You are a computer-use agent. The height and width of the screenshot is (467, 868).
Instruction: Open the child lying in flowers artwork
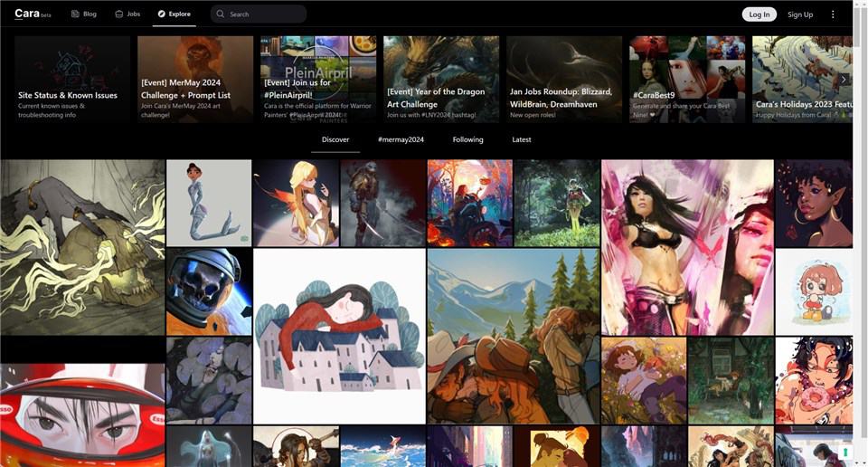pos(644,380)
